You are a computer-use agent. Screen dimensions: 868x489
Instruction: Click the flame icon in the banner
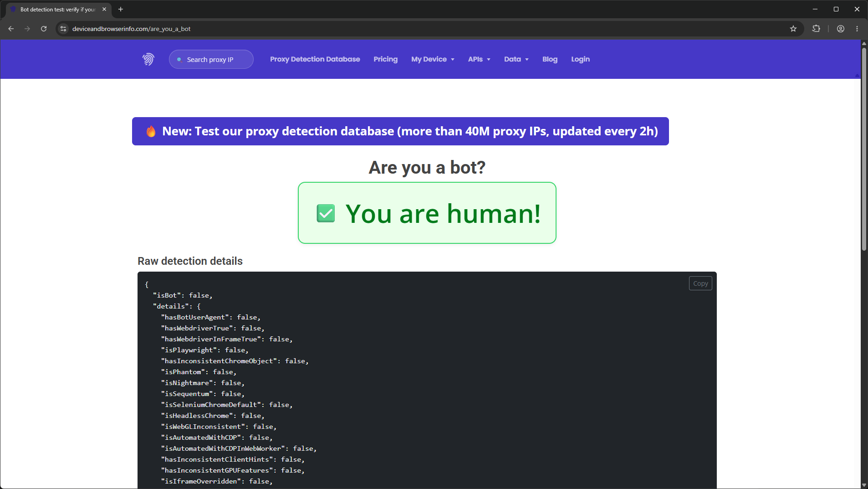(x=151, y=131)
